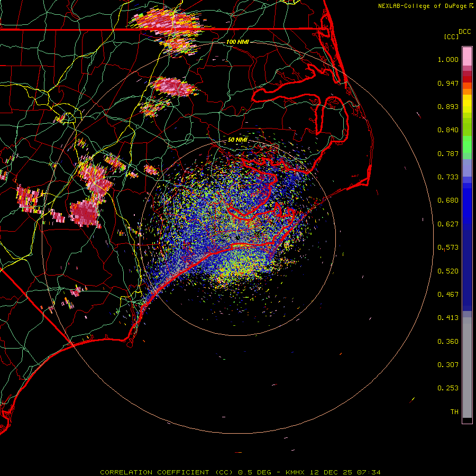Click the 0.520 scale value
Screen dimensions: 476x476
tap(448, 271)
